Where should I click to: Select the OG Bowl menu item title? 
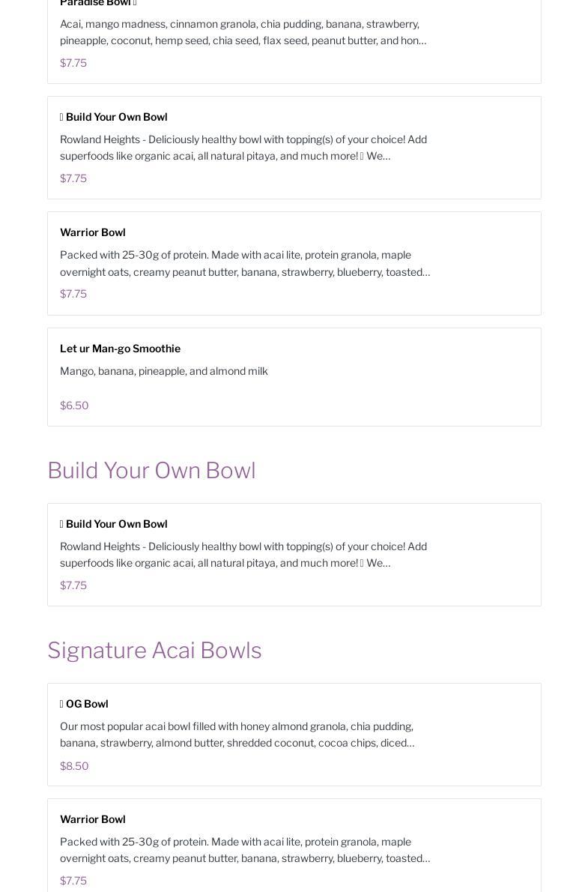[x=87, y=704]
